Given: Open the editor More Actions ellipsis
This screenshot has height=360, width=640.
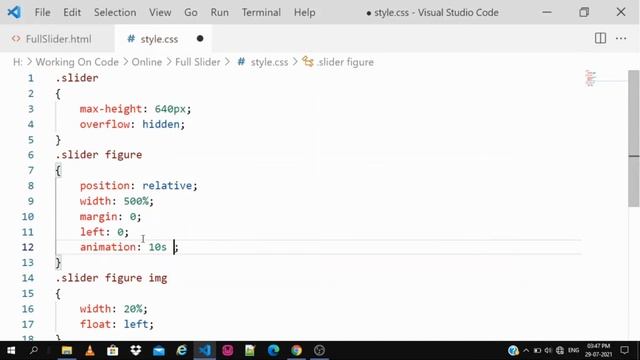Looking at the screenshot, I should click(x=621, y=38).
